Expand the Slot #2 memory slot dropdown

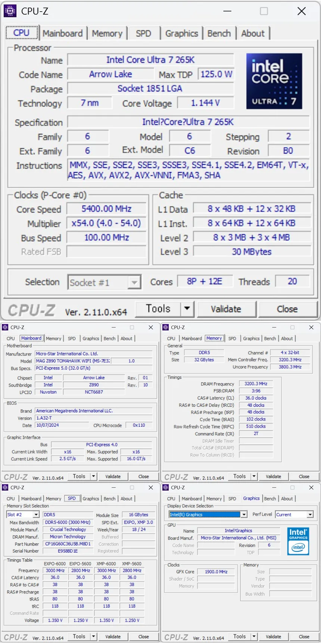[36, 515]
